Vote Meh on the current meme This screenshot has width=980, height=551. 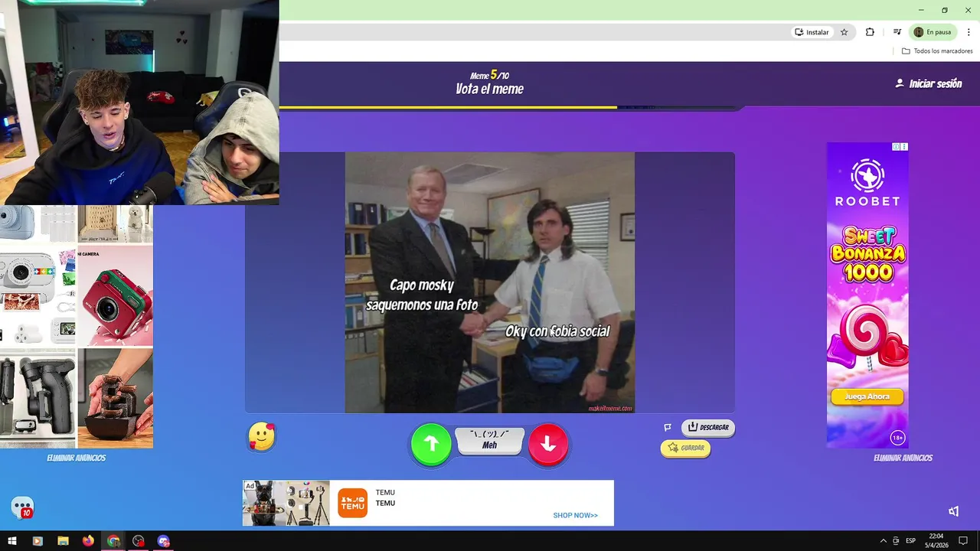(490, 440)
